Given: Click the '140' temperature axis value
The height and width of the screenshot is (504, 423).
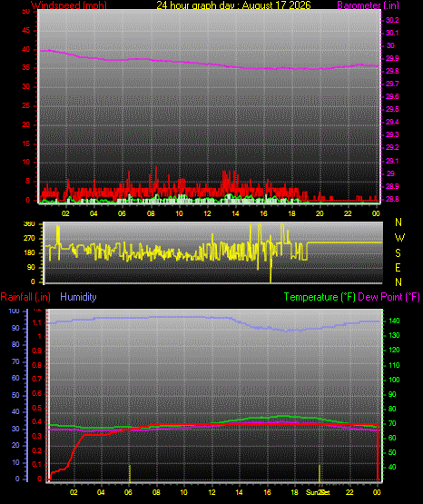Looking at the screenshot, I should coord(394,321).
